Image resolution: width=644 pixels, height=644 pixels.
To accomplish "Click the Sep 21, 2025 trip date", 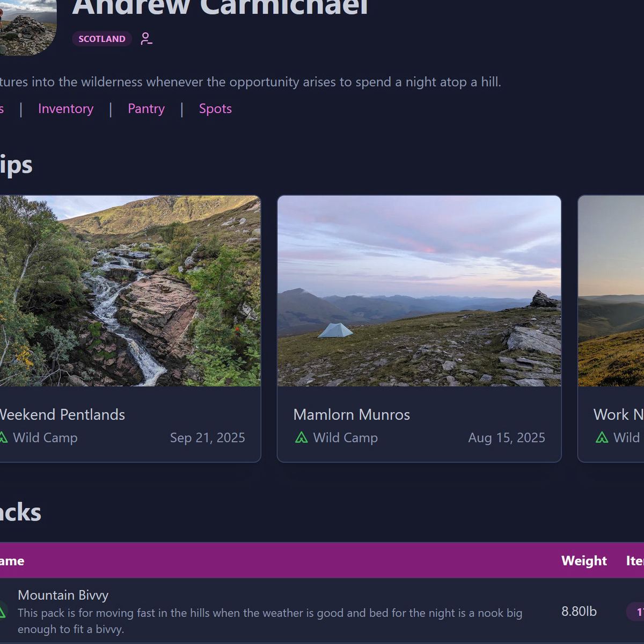I will (x=207, y=438).
